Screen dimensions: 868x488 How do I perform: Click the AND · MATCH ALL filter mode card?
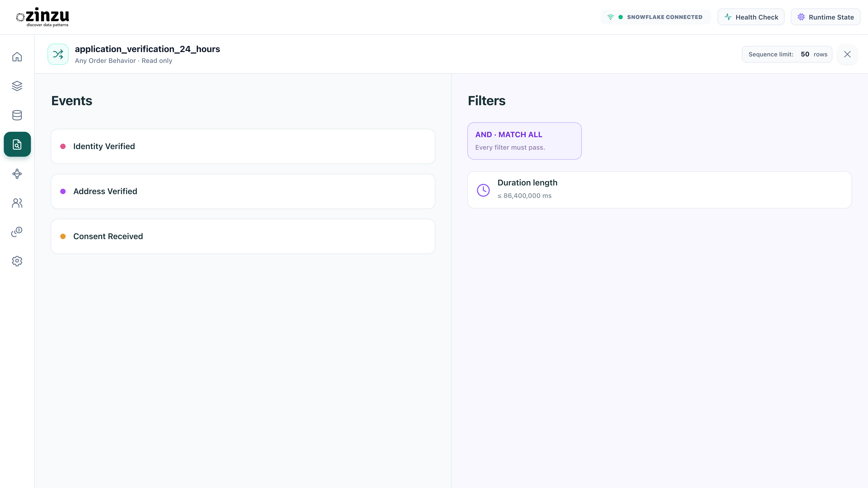click(524, 141)
